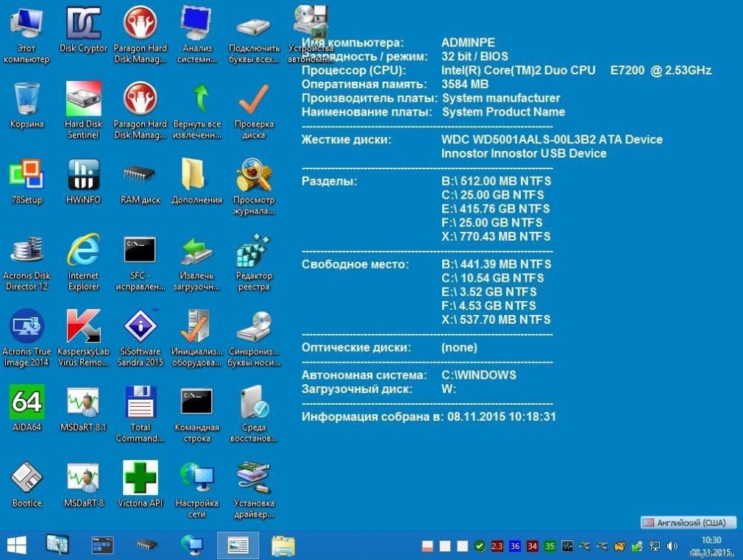Open the Windows Start button
743x560 pixels.
pos(17,545)
